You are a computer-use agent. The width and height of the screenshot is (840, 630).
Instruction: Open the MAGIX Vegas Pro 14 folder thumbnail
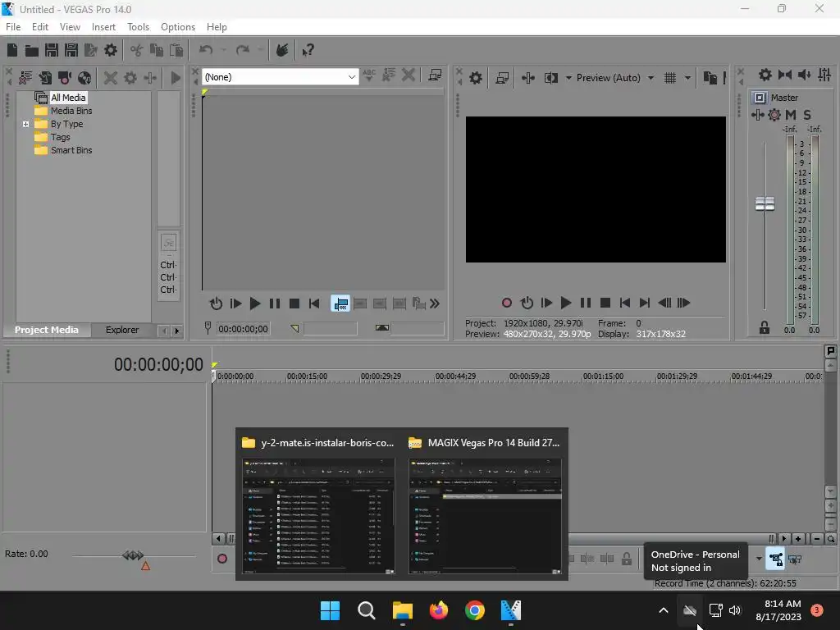click(485, 517)
